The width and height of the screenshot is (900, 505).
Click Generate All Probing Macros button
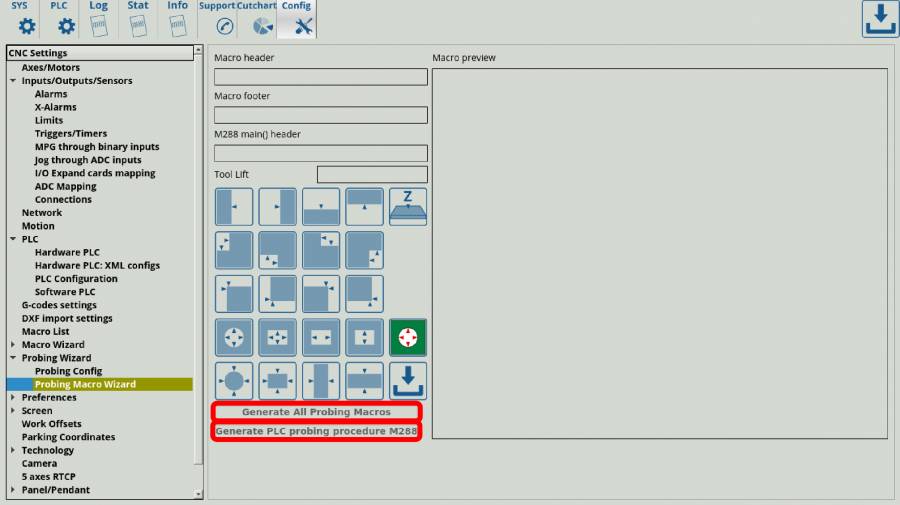[x=316, y=412]
